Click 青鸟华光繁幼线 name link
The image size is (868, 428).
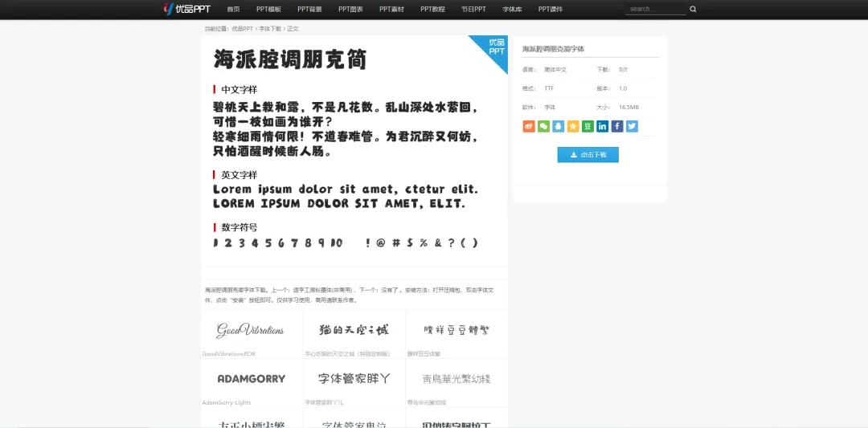pos(427,402)
